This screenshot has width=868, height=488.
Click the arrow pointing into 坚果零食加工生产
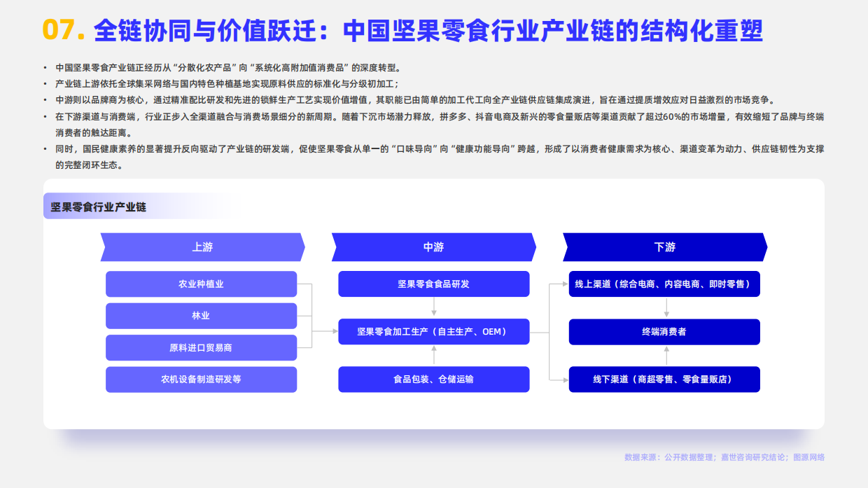(325, 331)
